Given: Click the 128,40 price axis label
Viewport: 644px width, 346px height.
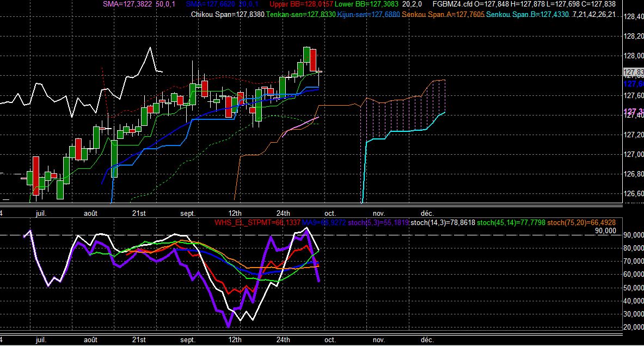Looking at the screenshot, I should click(633, 17).
